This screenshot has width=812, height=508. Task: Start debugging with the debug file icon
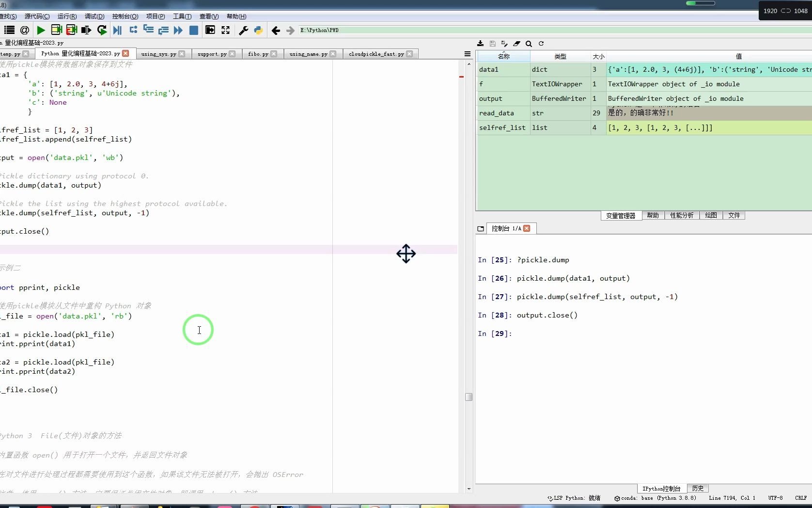click(117, 30)
